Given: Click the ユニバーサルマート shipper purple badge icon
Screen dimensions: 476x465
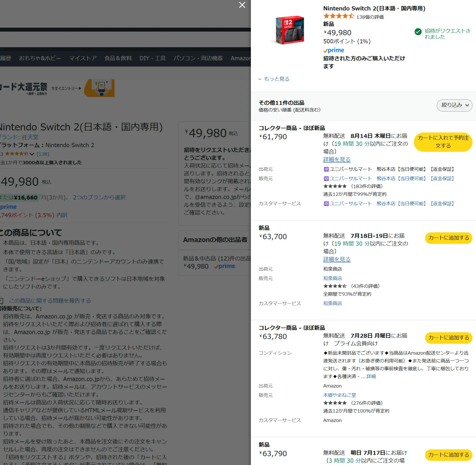Looking at the screenshot, I should click(326, 169).
